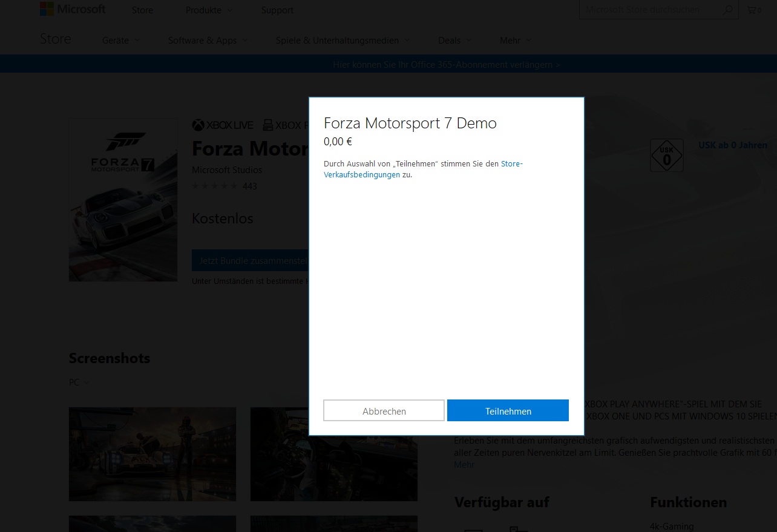Click the Teilnehmen button in the dialog
The image size is (777, 532).
coord(508,410)
